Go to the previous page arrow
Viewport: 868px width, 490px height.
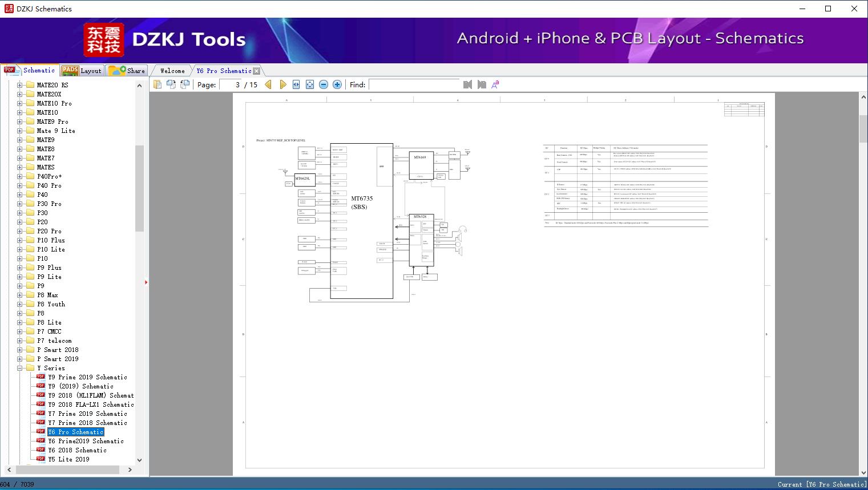pyautogui.click(x=268, y=84)
